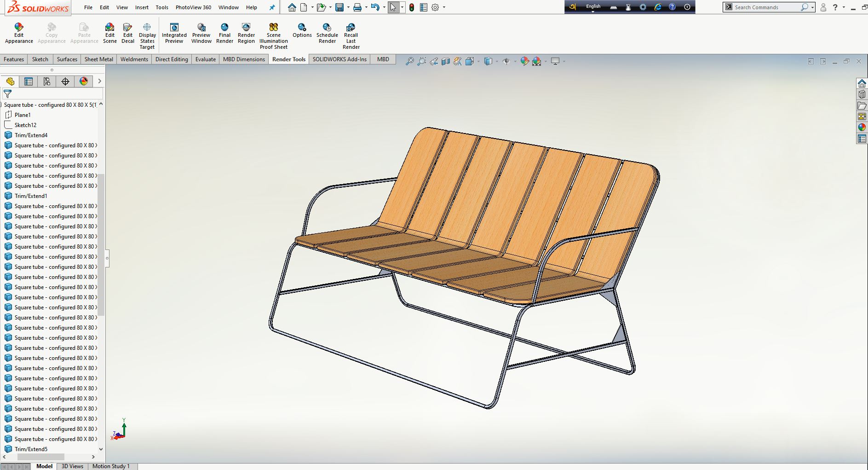Viewport: 868px width, 470px height.
Task: Open PhotoView 360 render Options
Action: [x=302, y=30]
